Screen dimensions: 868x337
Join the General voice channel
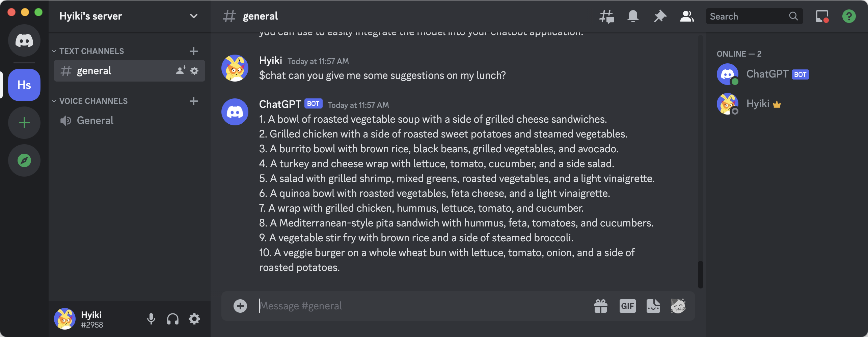130,121
